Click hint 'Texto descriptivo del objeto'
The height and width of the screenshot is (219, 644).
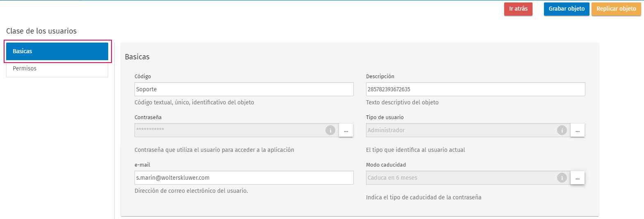point(402,102)
